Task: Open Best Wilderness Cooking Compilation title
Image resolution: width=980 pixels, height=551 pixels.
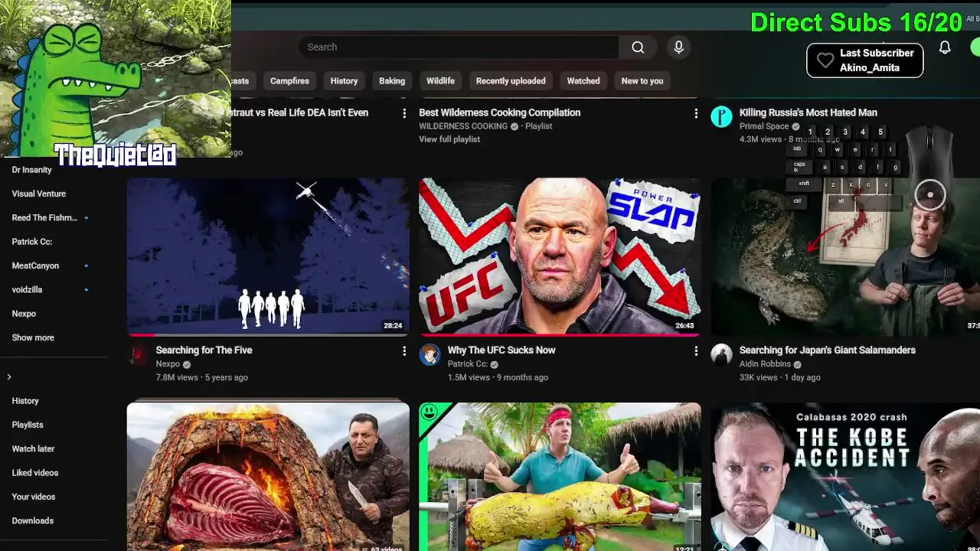Action: click(500, 112)
